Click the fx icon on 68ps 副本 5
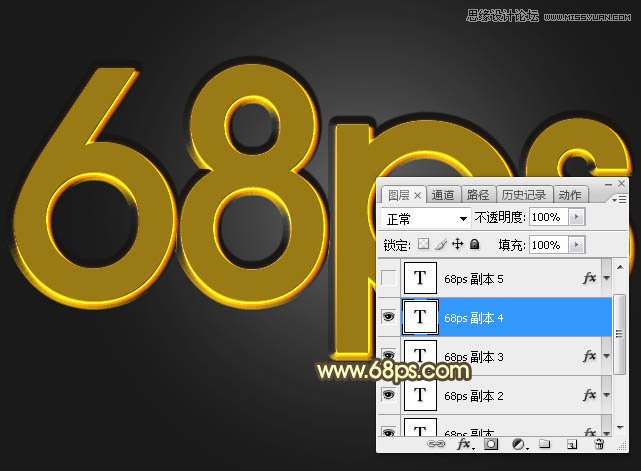The height and width of the screenshot is (471, 641). point(589,278)
